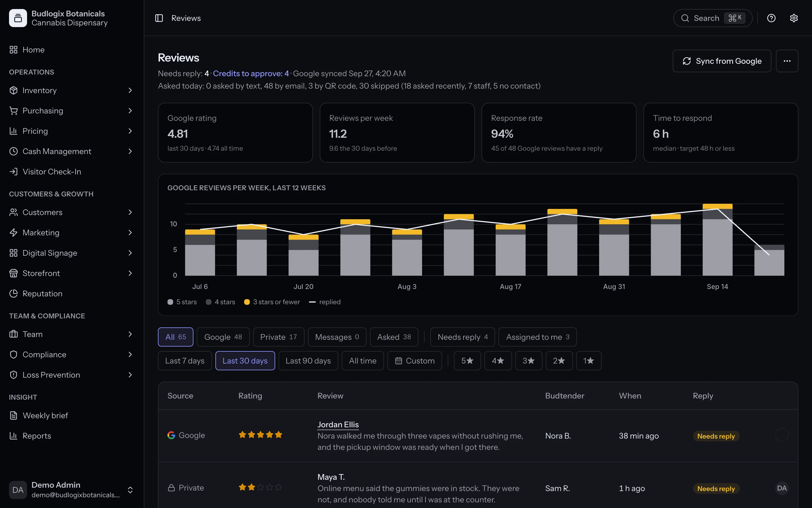Open Jordan Ellis reviewer link

(338, 425)
